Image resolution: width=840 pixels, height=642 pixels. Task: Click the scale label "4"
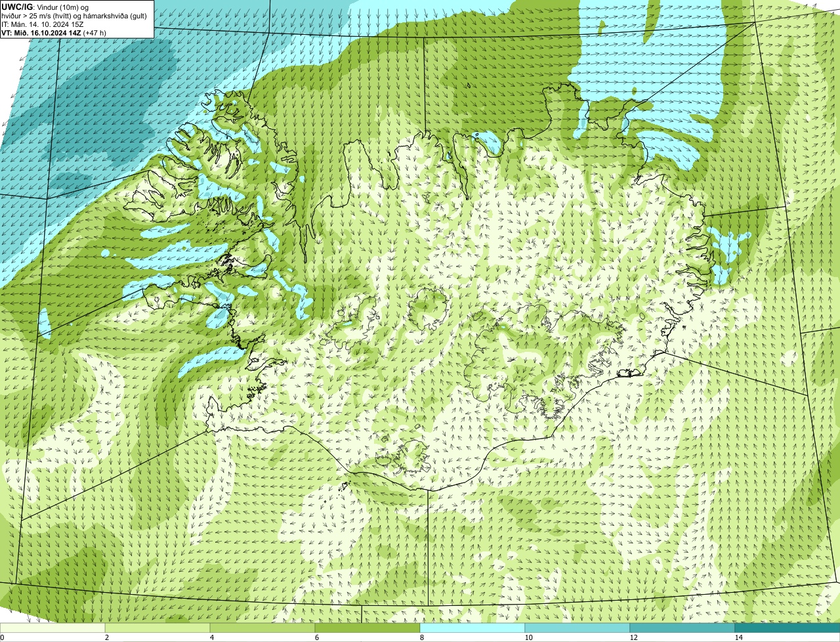pyautogui.click(x=211, y=637)
